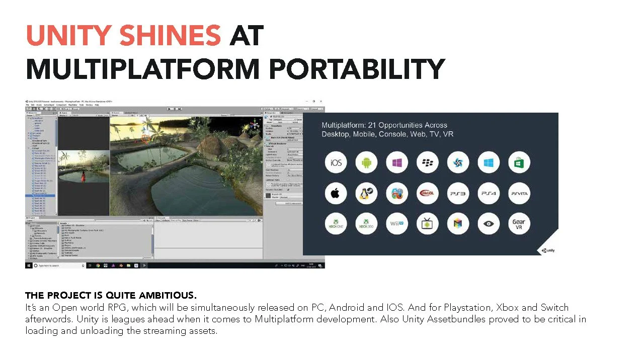Open the Layers dropdown in toolbar
This screenshot has height=362, width=644.
pyautogui.click(x=303, y=109)
